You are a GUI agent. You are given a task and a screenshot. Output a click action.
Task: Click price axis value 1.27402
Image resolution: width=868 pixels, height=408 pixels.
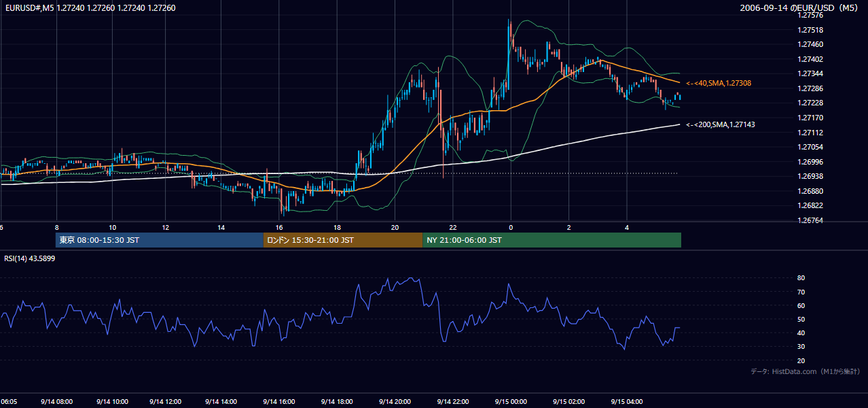810,59
